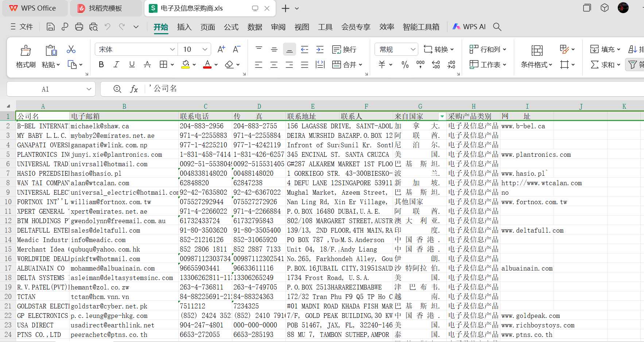Switch to the 视图 ribbon tab

(x=302, y=27)
